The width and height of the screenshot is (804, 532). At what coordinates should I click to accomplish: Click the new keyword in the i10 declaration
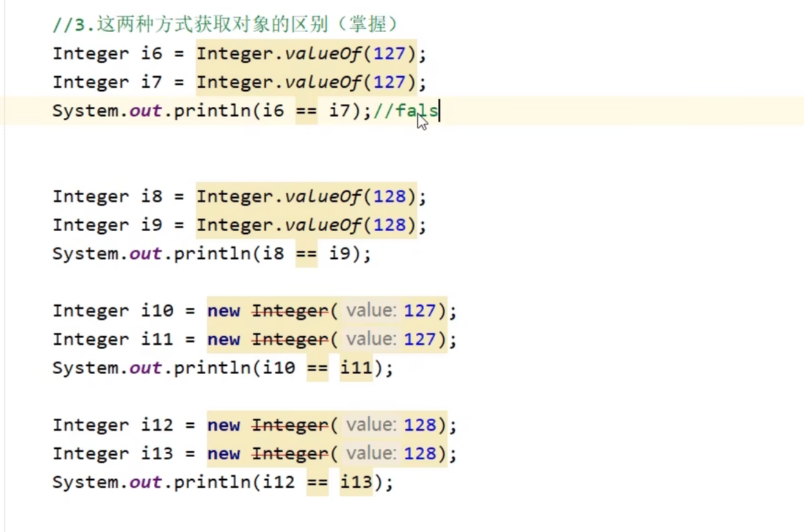coord(223,311)
